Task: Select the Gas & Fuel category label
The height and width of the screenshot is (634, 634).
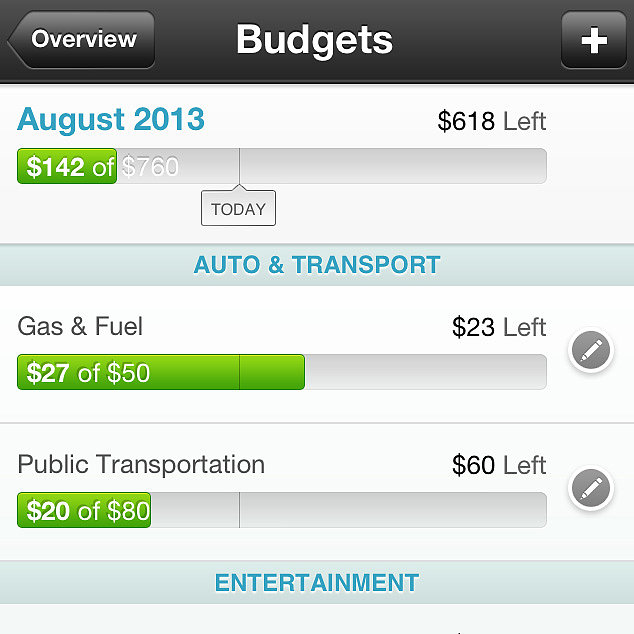Action: [80, 326]
